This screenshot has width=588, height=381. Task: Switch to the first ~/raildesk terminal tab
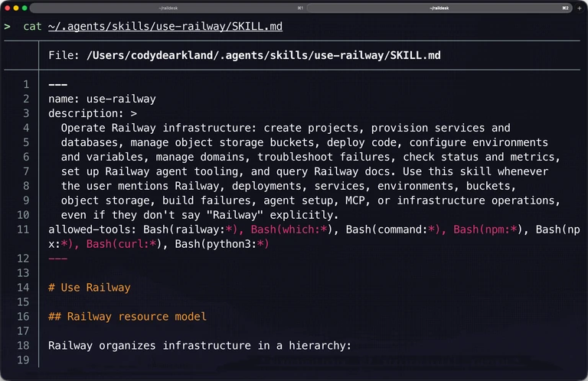click(x=168, y=8)
